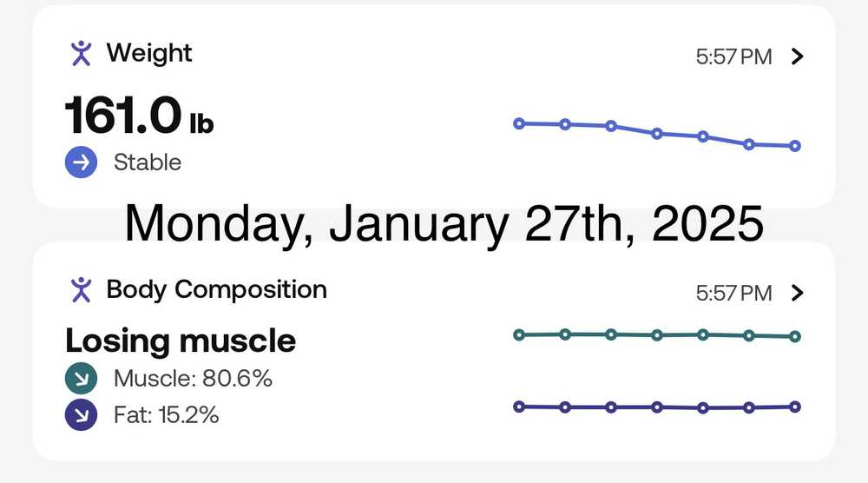868x483 pixels.
Task: Click the Fat: 15.2% label
Action: tap(166, 415)
